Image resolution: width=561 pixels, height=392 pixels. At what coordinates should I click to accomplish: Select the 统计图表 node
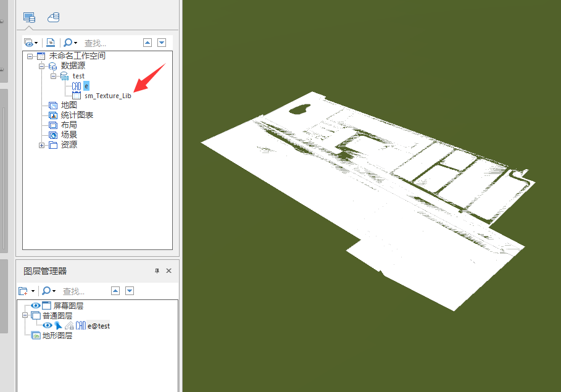coord(77,115)
